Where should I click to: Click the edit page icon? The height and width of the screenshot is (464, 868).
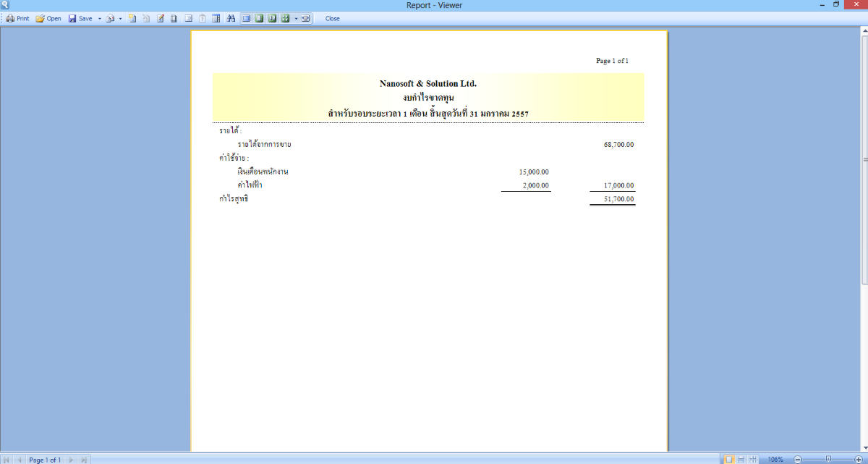point(161,18)
